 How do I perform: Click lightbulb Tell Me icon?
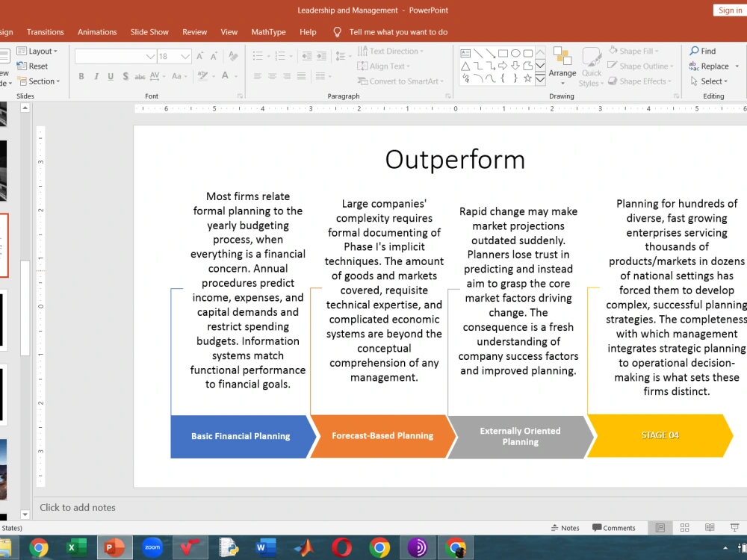coord(337,32)
